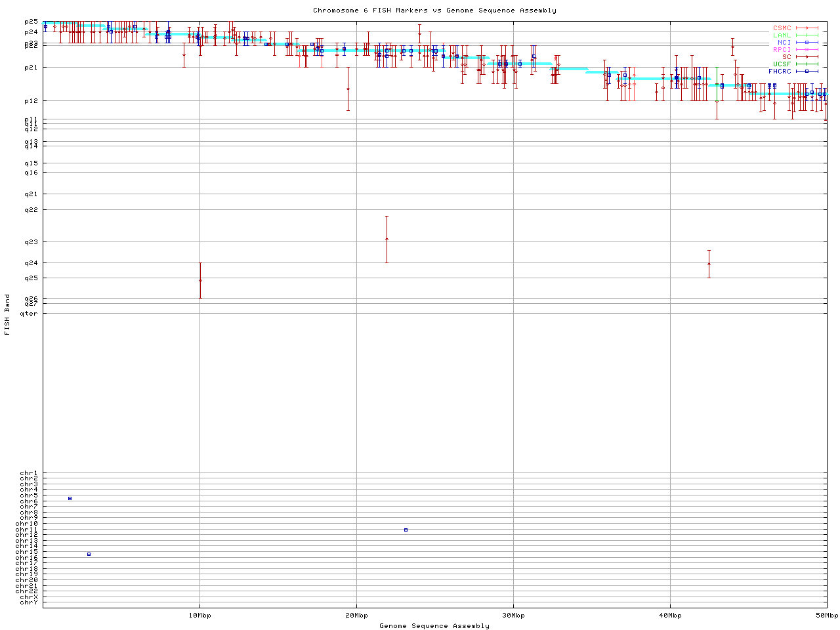
Task: Click the qter y-axis band label
Action: pyautogui.click(x=30, y=313)
